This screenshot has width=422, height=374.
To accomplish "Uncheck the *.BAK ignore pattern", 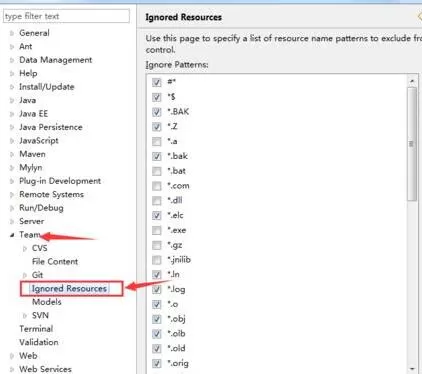I will tap(157, 112).
